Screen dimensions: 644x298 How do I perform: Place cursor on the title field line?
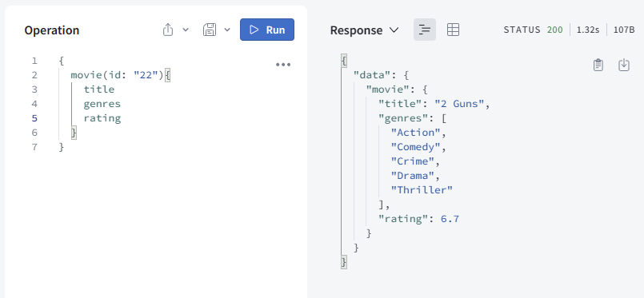coord(99,89)
